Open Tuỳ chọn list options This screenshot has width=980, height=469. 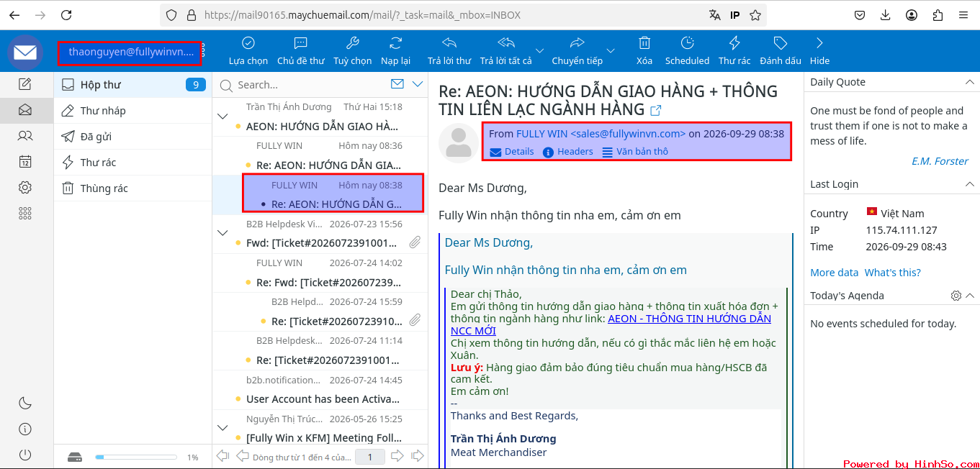pos(353,51)
